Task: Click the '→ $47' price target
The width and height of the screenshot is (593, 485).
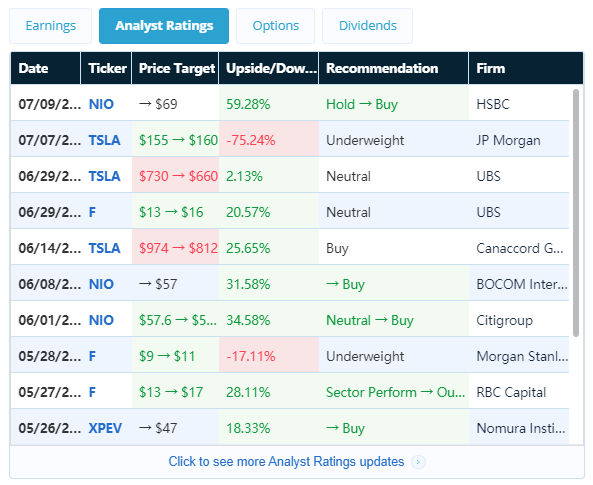Action: pos(158,428)
